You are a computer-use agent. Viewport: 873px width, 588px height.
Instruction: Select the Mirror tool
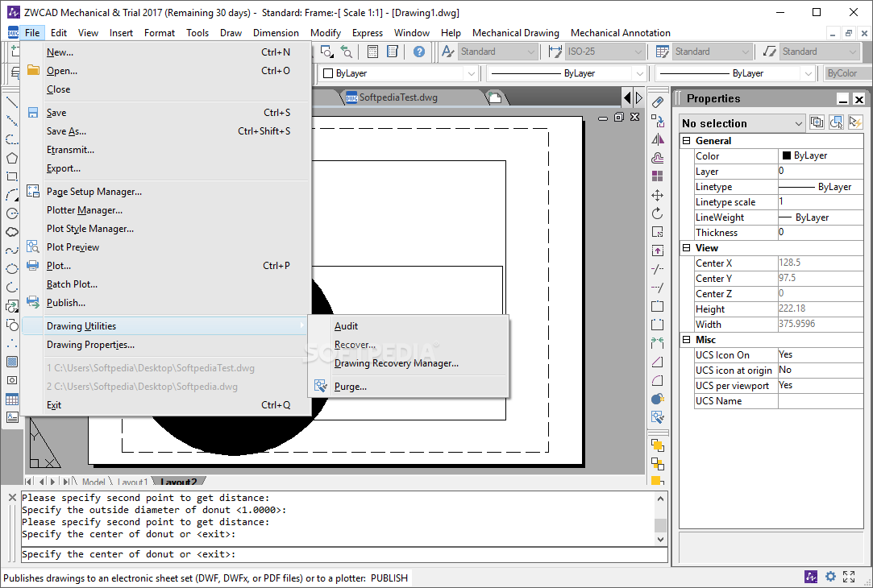[658, 139]
